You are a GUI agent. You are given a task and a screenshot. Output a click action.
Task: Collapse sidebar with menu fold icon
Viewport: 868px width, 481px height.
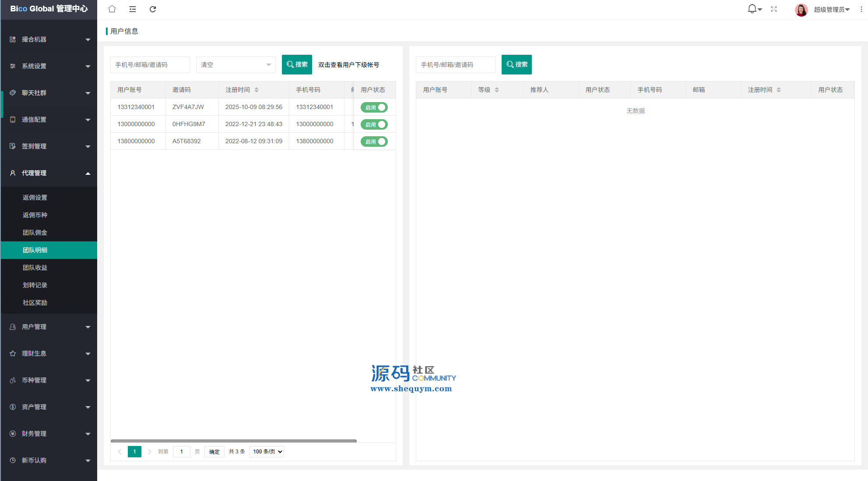[133, 9]
